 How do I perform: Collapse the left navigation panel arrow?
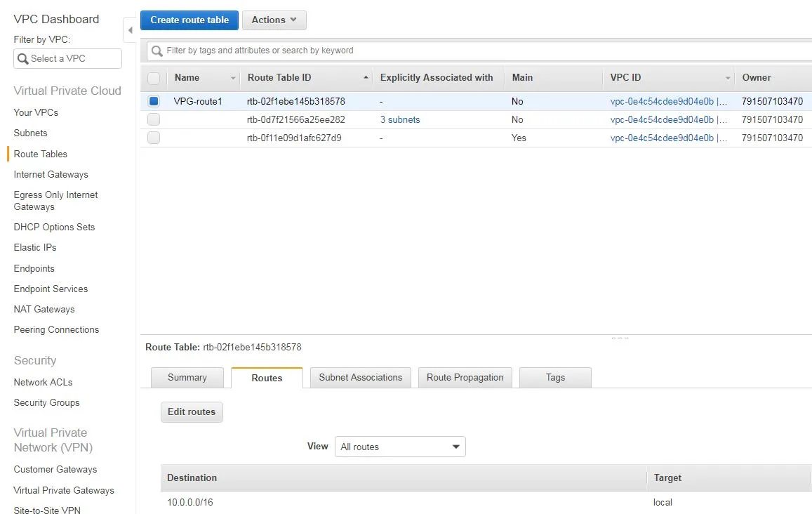(x=130, y=30)
